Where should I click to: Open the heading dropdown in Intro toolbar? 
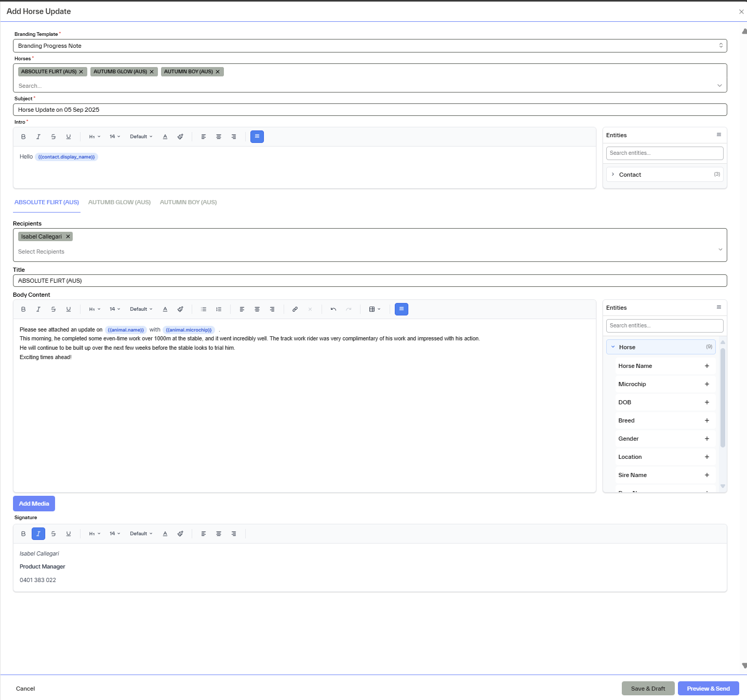click(95, 137)
